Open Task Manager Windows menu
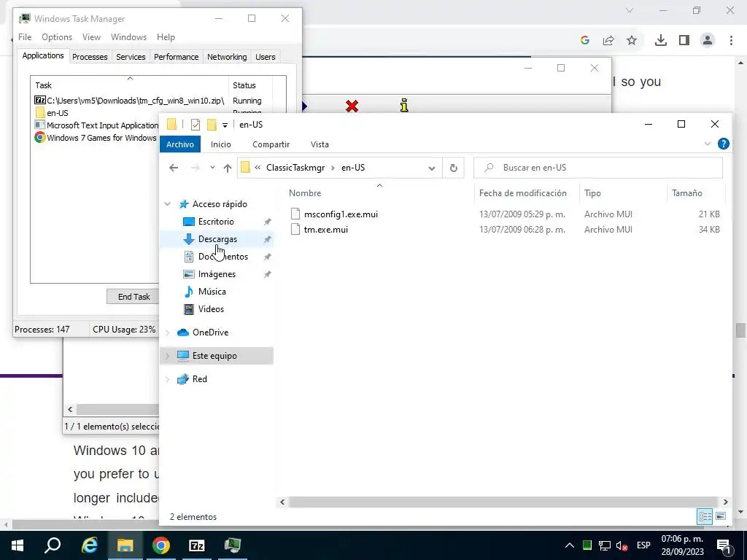 (x=128, y=37)
